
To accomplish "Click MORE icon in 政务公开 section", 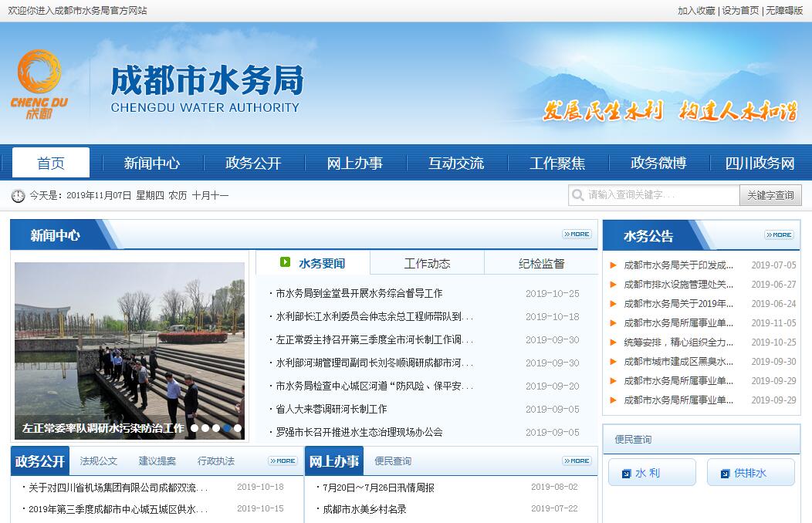I will (x=283, y=461).
